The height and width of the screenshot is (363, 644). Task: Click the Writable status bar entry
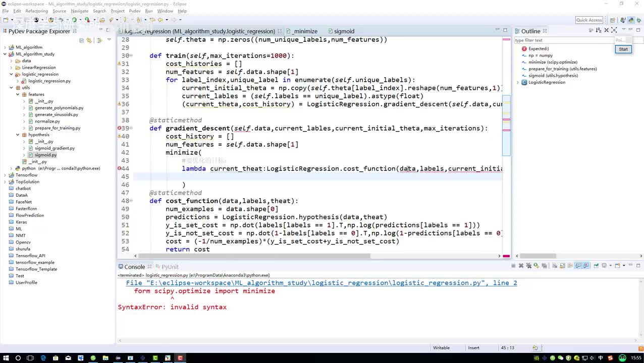coord(441,348)
